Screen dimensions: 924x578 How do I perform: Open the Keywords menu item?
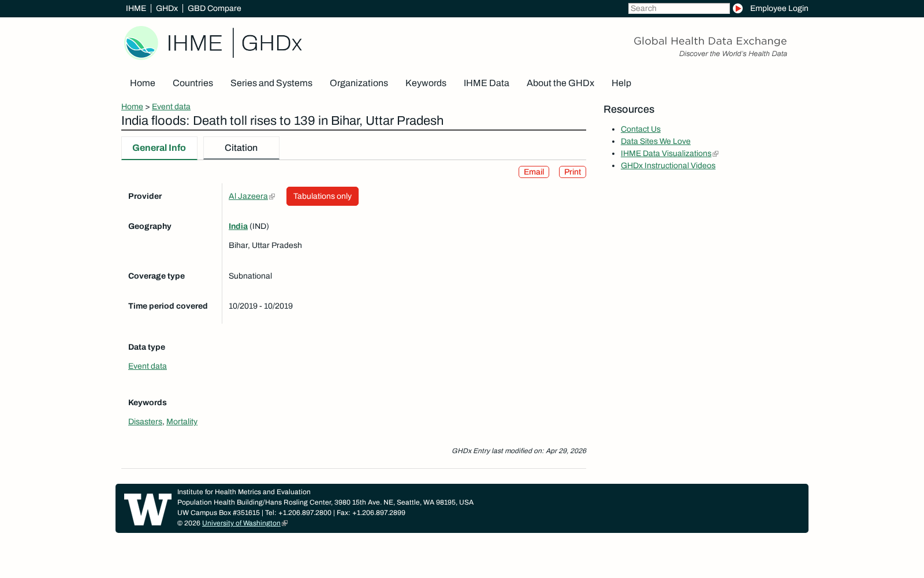[426, 83]
